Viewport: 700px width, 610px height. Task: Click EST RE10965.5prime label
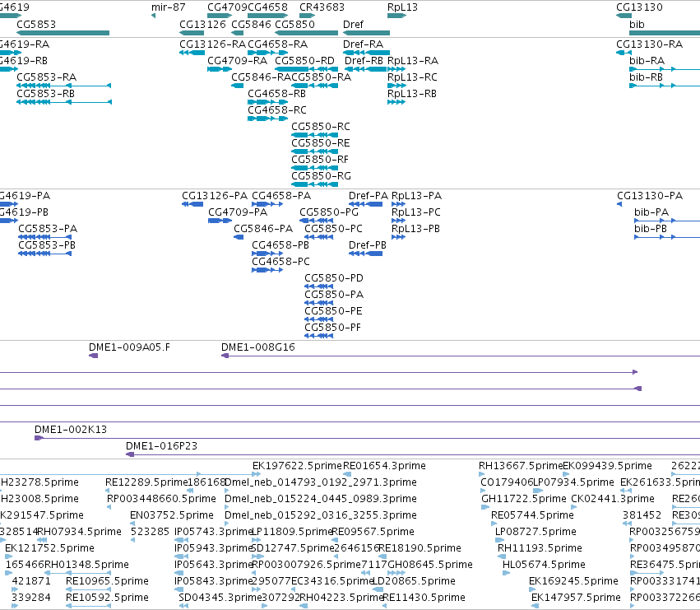pyautogui.click(x=107, y=581)
